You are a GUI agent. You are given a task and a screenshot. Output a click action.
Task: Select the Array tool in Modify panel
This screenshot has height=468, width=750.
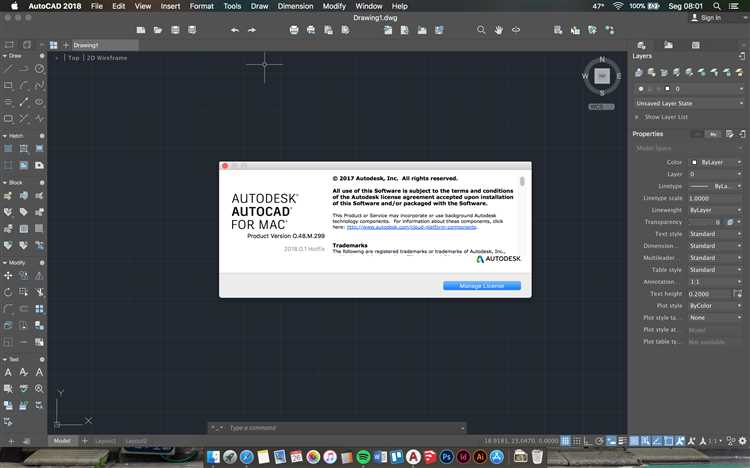(x=39, y=309)
